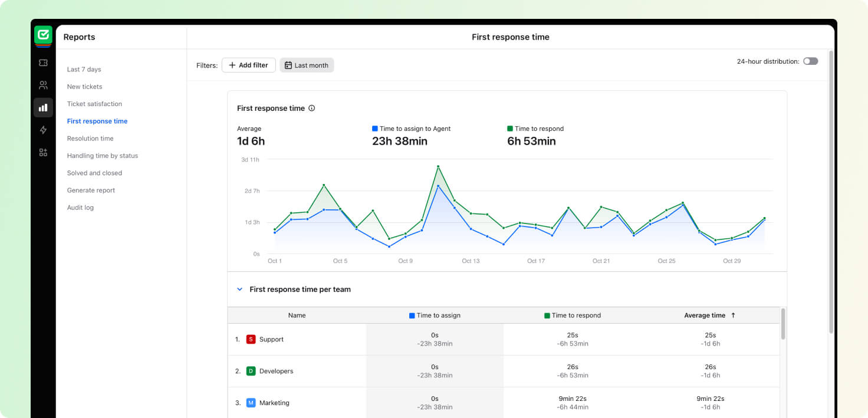This screenshot has height=418, width=868.
Task: Toggle the 24-hour distribution switch
Action: coord(810,61)
